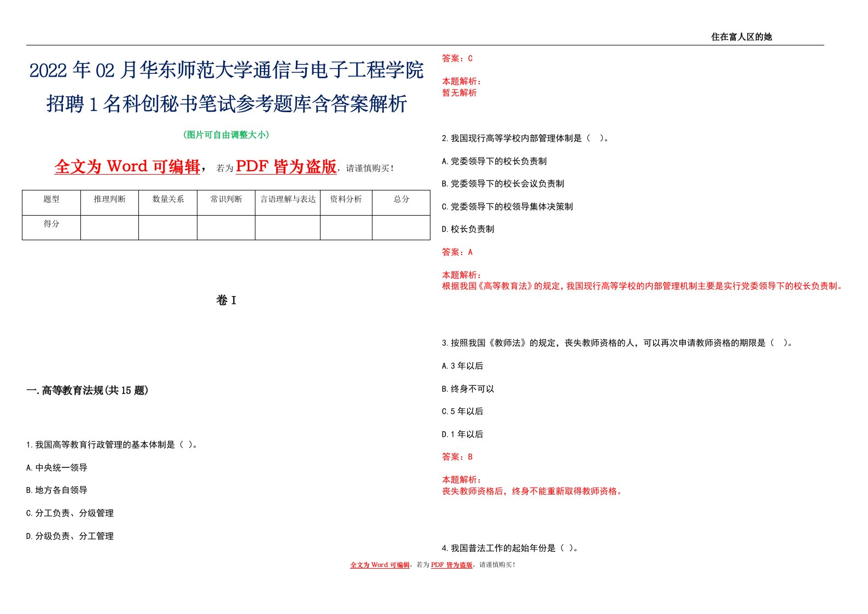Choose option A.3年以后

point(463,366)
